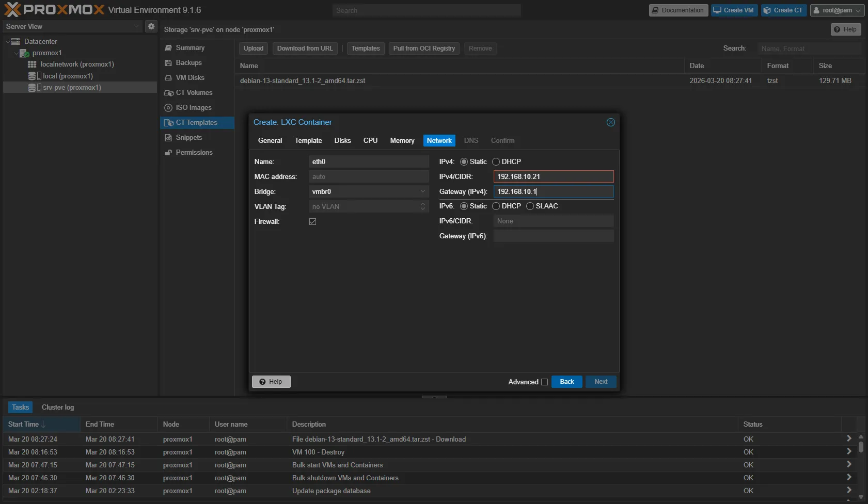Open the root@pam user menu
Screen dimensions: 868x504
837,10
